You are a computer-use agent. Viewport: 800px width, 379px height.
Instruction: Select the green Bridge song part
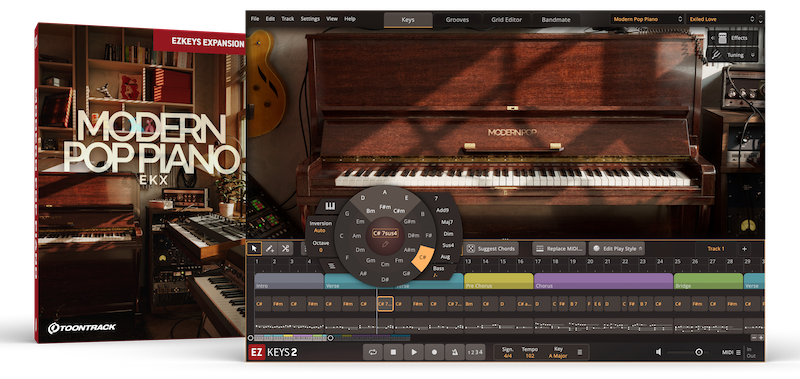pyautogui.click(x=708, y=281)
